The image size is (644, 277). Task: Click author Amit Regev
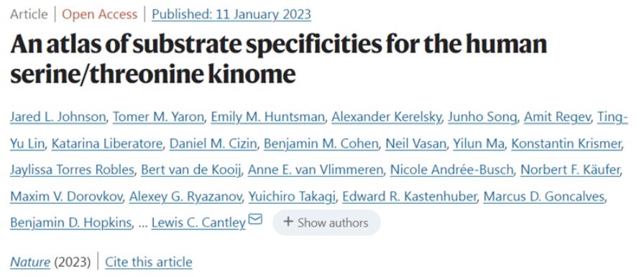(x=557, y=117)
